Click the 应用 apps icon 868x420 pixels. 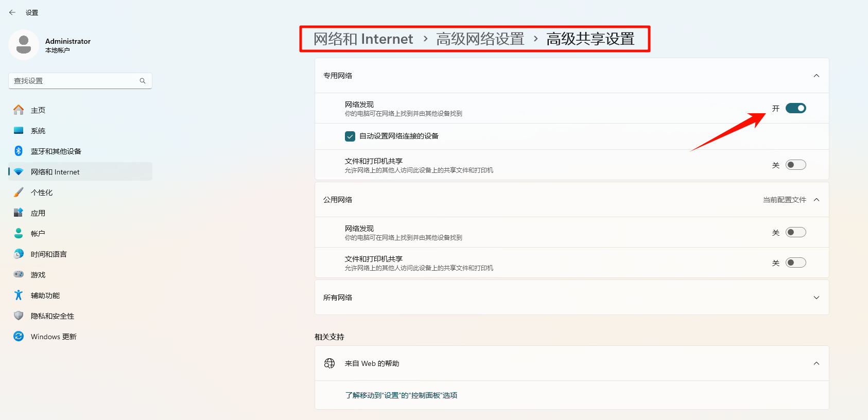pos(19,213)
